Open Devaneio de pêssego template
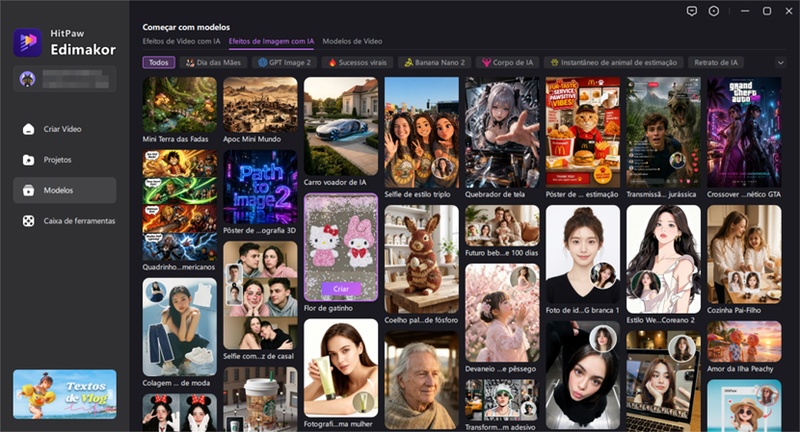 point(502,313)
